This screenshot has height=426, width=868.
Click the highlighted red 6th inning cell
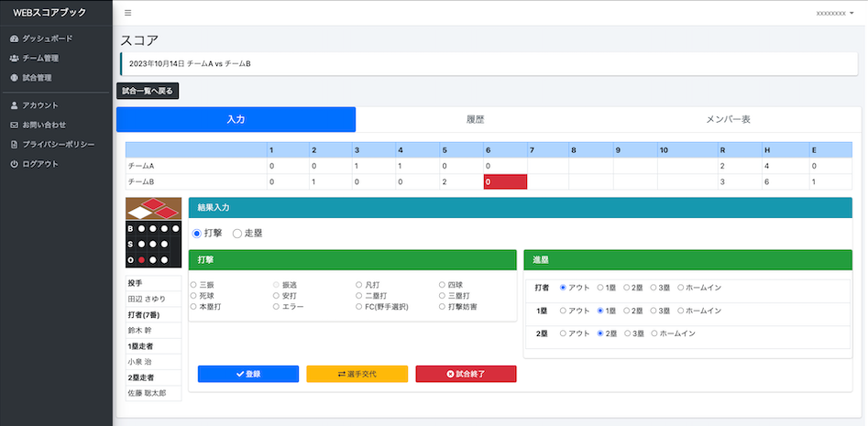[x=505, y=182]
